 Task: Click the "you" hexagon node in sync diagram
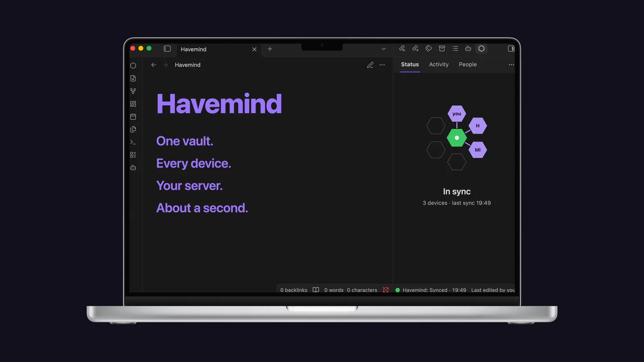[457, 114]
